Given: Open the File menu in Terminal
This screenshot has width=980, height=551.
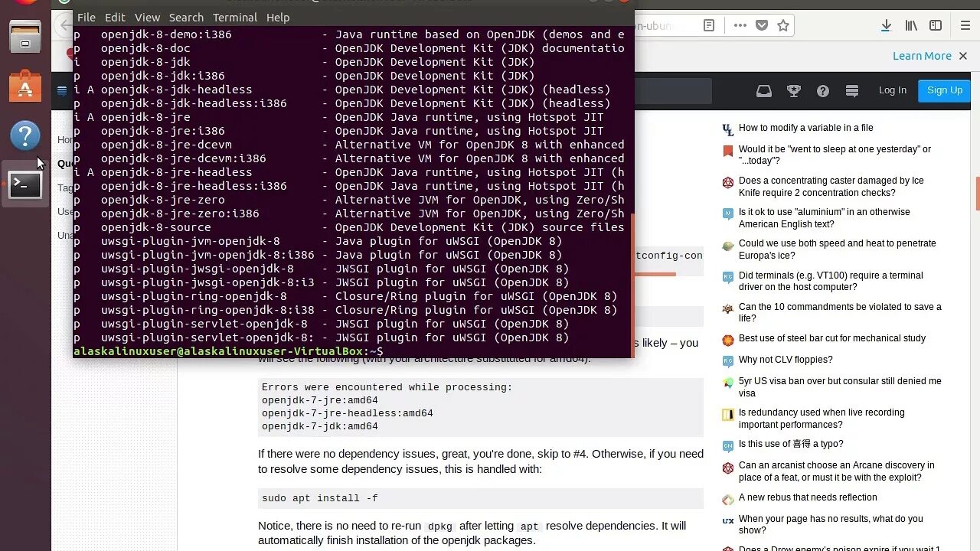Looking at the screenshot, I should pos(86,17).
